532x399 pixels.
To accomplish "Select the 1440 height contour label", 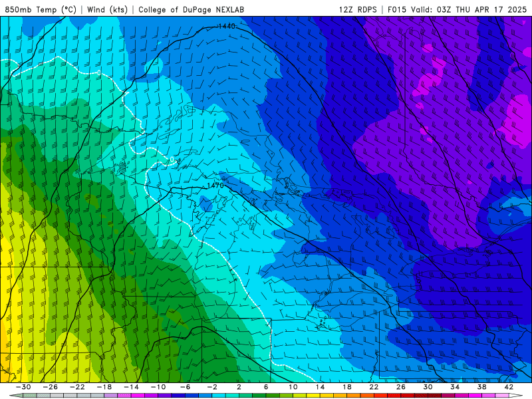I will (x=227, y=26).
